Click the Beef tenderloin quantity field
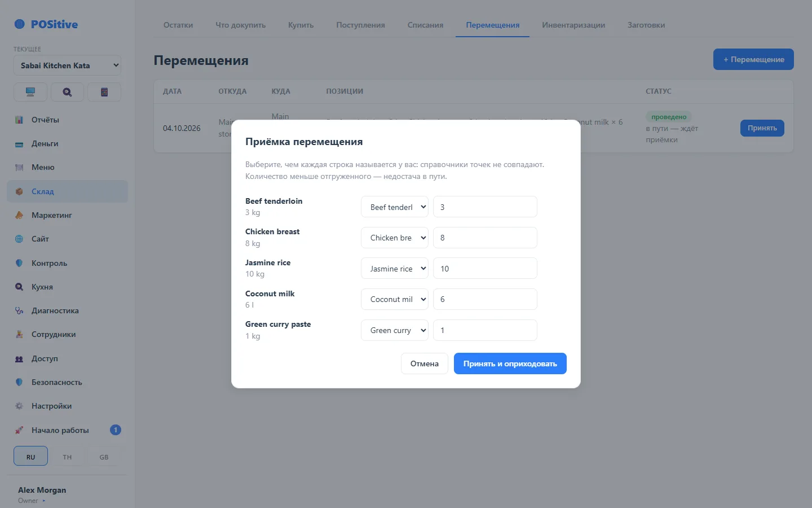Viewport: 812px width, 508px height. point(485,207)
